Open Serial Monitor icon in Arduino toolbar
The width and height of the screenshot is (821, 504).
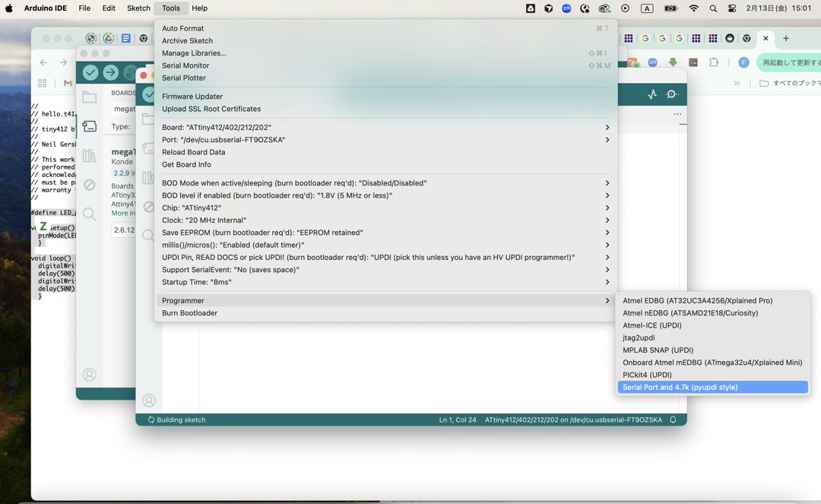[x=672, y=94]
